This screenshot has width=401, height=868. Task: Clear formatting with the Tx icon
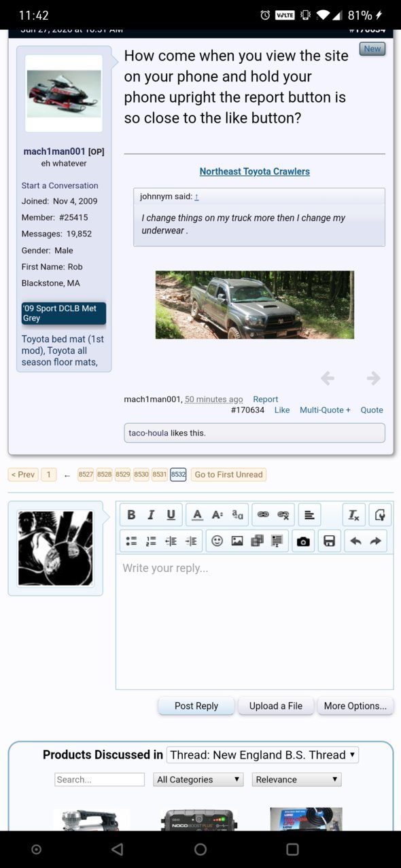353,515
